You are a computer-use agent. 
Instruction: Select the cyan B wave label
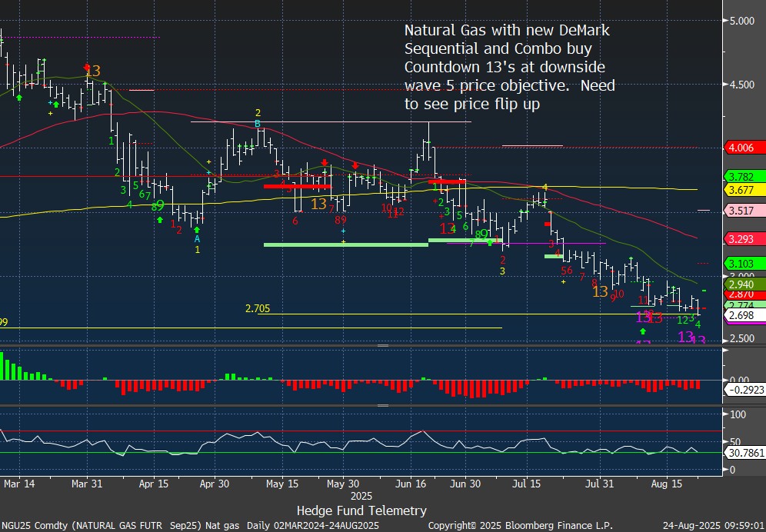coord(258,123)
